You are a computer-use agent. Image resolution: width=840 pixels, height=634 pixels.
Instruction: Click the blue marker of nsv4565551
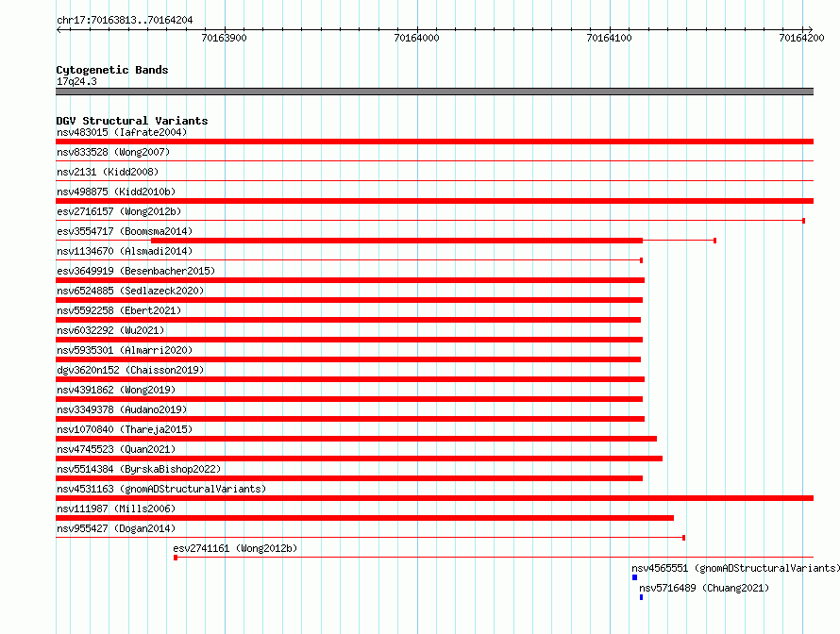point(635,577)
